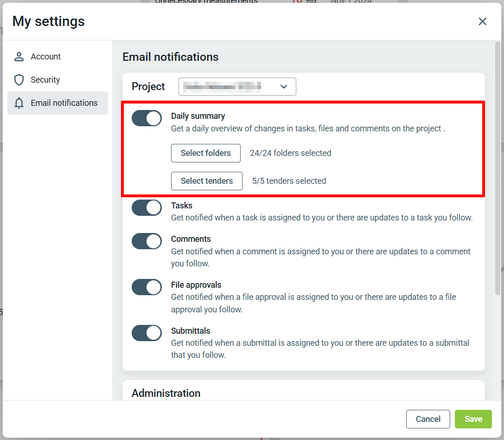The height and width of the screenshot is (440, 504).
Task: Select the Email notifications tab
Action: pos(64,103)
